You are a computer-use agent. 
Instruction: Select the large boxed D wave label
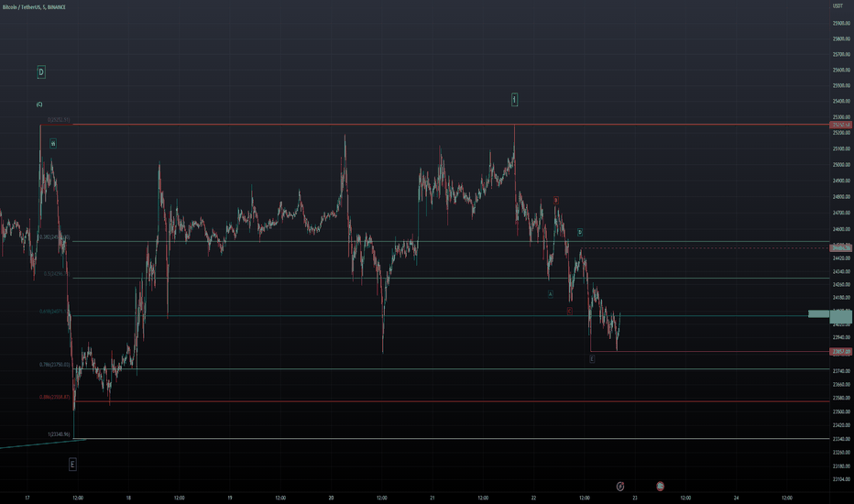tap(41, 71)
